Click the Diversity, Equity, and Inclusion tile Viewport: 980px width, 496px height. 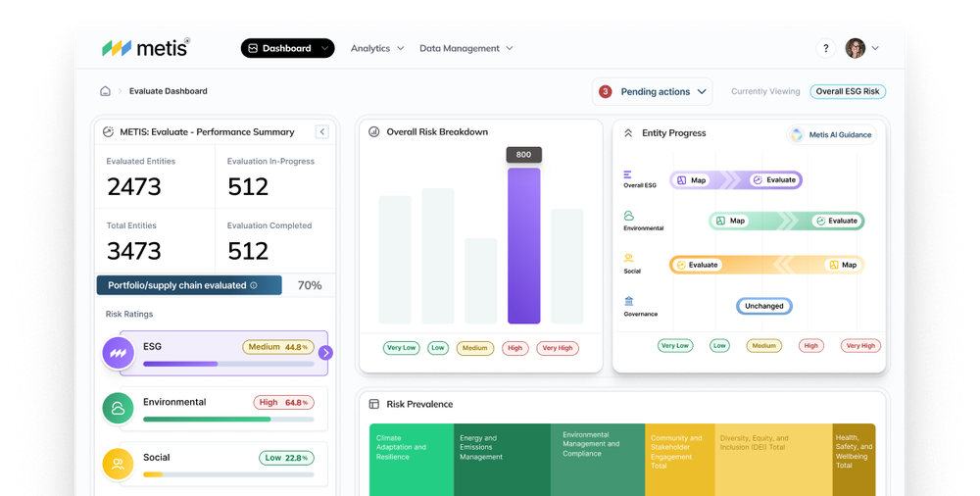[773, 460]
